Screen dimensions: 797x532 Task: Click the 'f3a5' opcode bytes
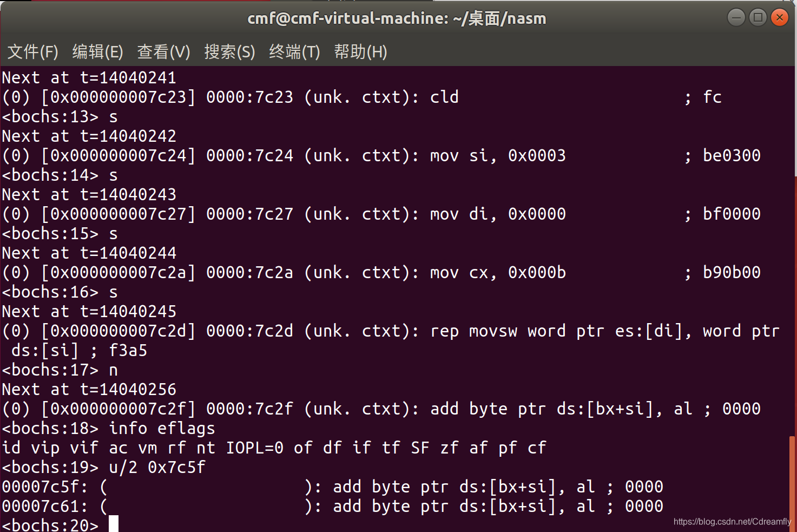point(128,350)
